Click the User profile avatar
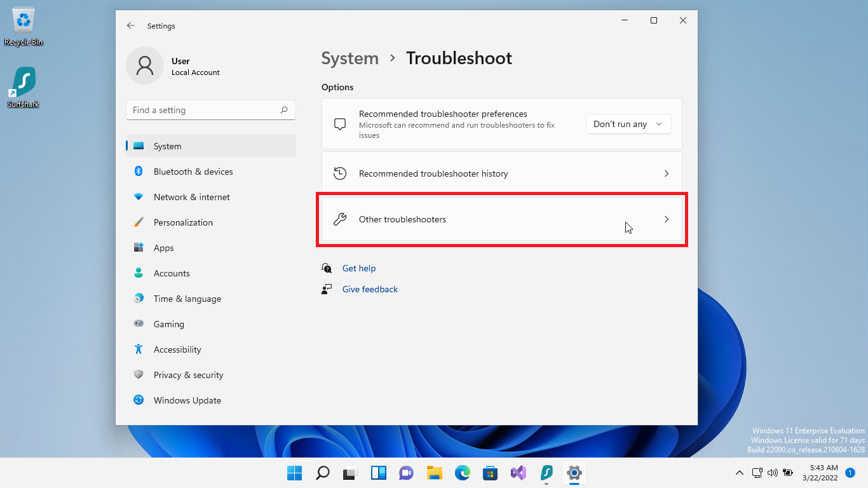The image size is (868, 488). 145,65
